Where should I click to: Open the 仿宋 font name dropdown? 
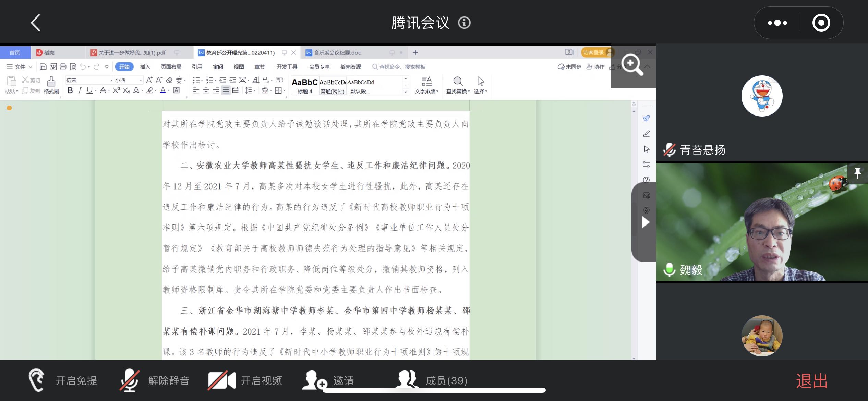pos(111,80)
